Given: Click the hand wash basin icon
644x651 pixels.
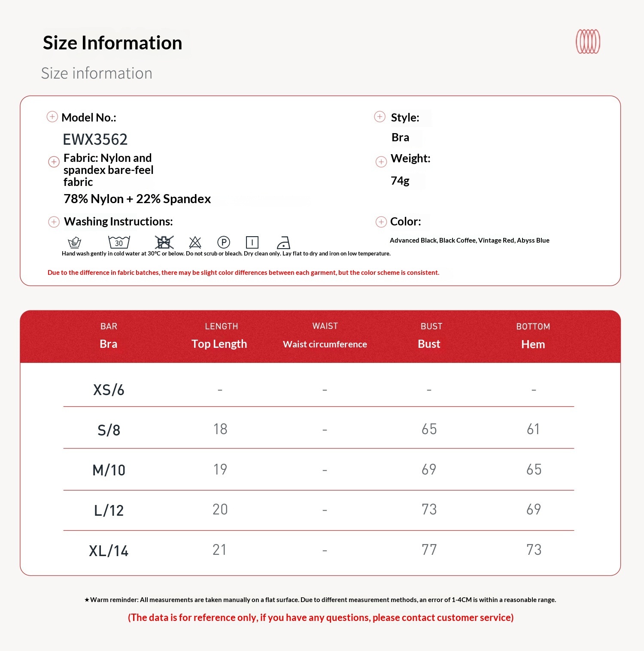Looking at the screenshot, I should [x=75, y=242].
